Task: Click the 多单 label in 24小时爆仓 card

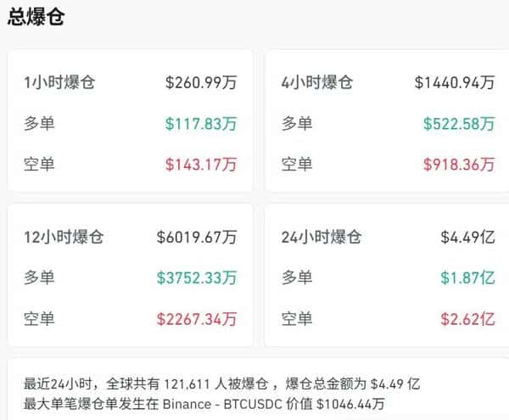Action: (296, 277)
